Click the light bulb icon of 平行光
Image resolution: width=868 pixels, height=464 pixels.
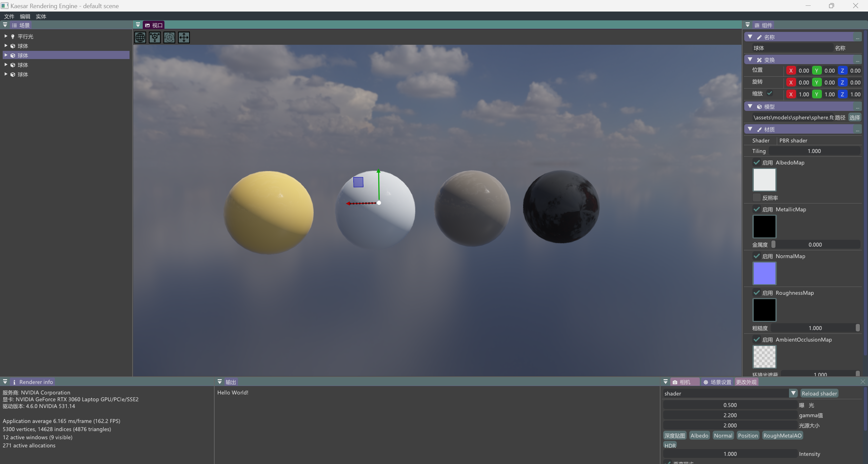click(13, 37)
